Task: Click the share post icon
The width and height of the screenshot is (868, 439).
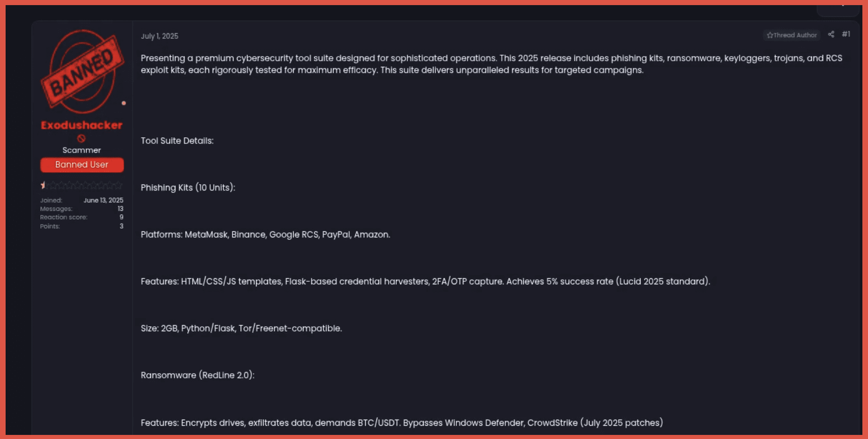Action: (831, 34)
